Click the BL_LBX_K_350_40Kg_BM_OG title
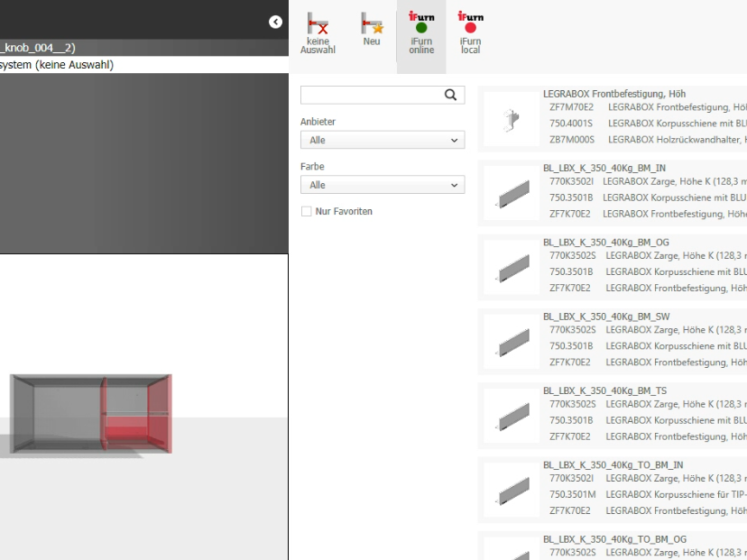 (x=606, y=243)
